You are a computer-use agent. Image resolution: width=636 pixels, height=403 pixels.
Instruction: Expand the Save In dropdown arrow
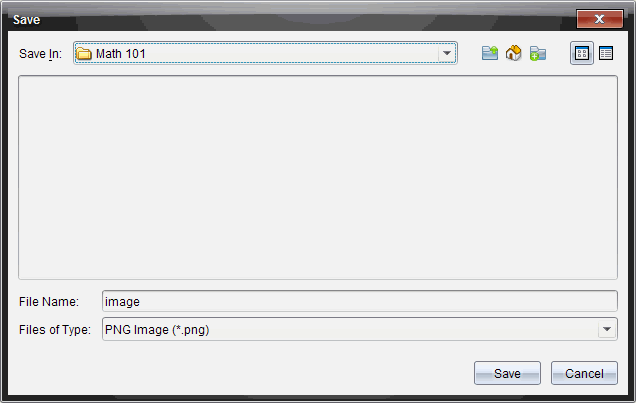tap(447, 54)
